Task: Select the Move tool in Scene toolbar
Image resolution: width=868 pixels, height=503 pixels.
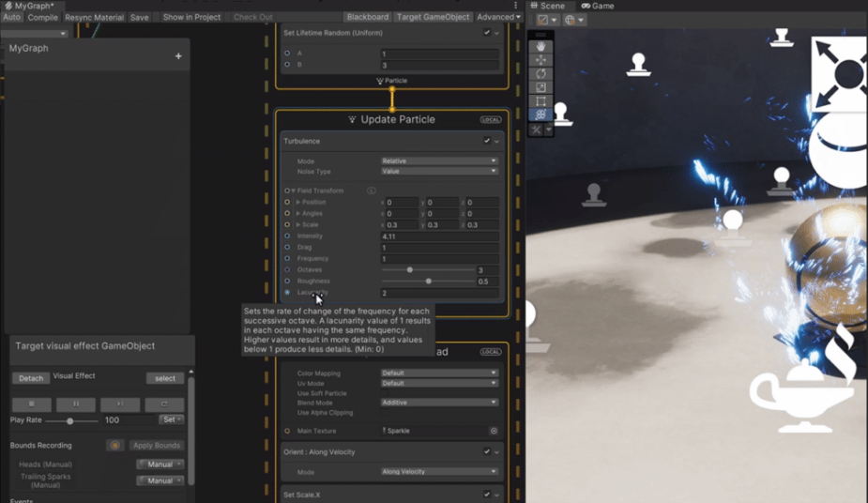Action: tap(541, 60)
